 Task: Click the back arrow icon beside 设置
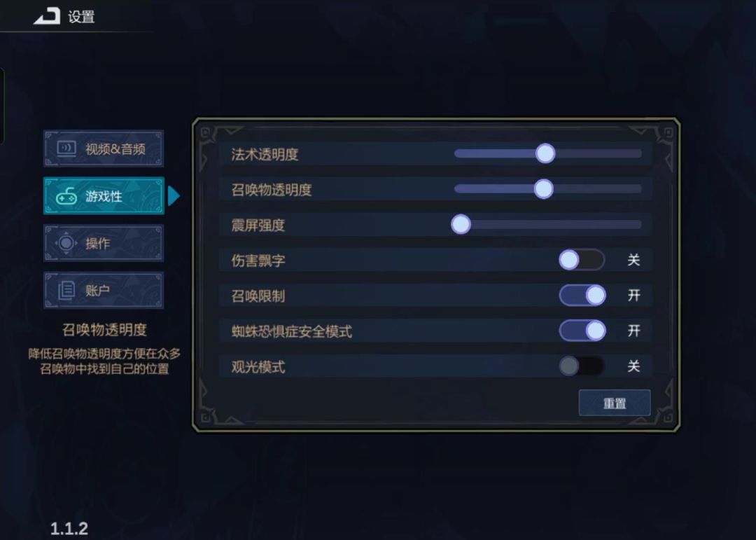(x=48, y=16)
